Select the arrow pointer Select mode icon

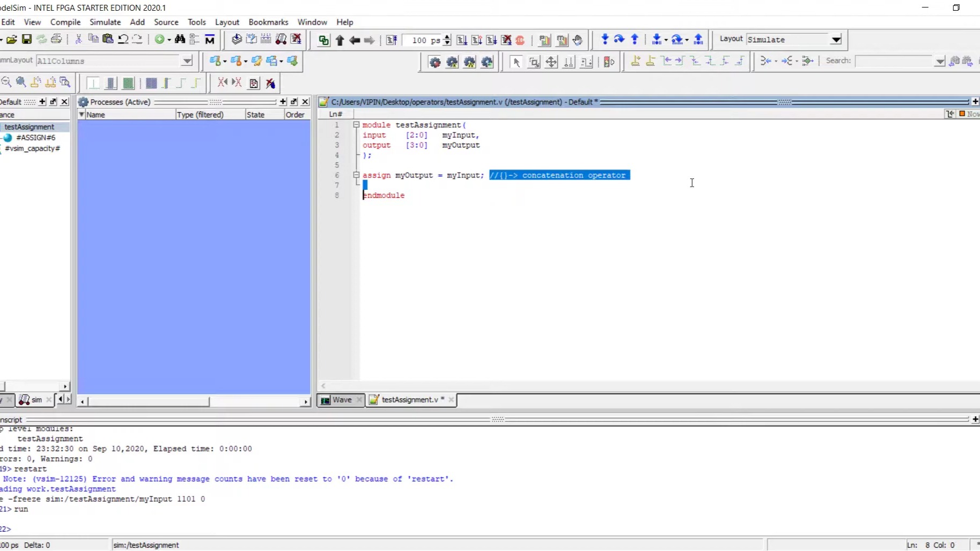click(x=516, y=62)
